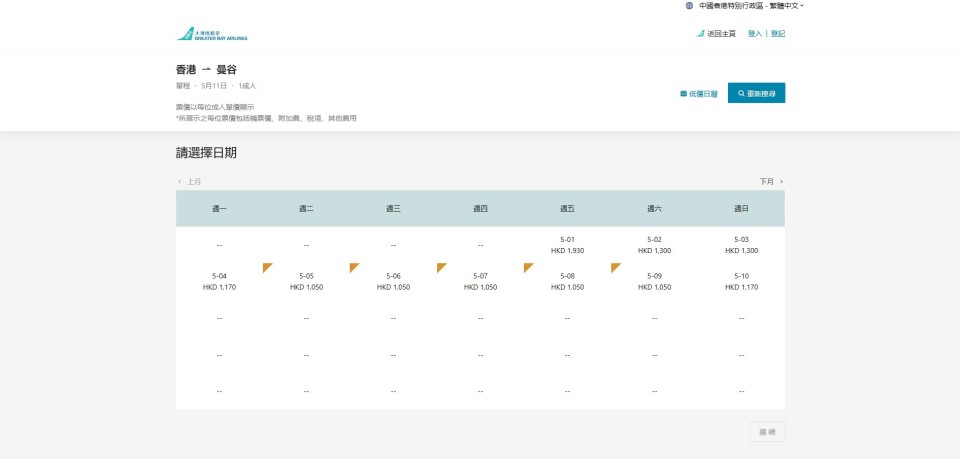Click lowest-fare triangle marker on 5-05
Viewport: 960px width, 459px height.
(266, 267)
